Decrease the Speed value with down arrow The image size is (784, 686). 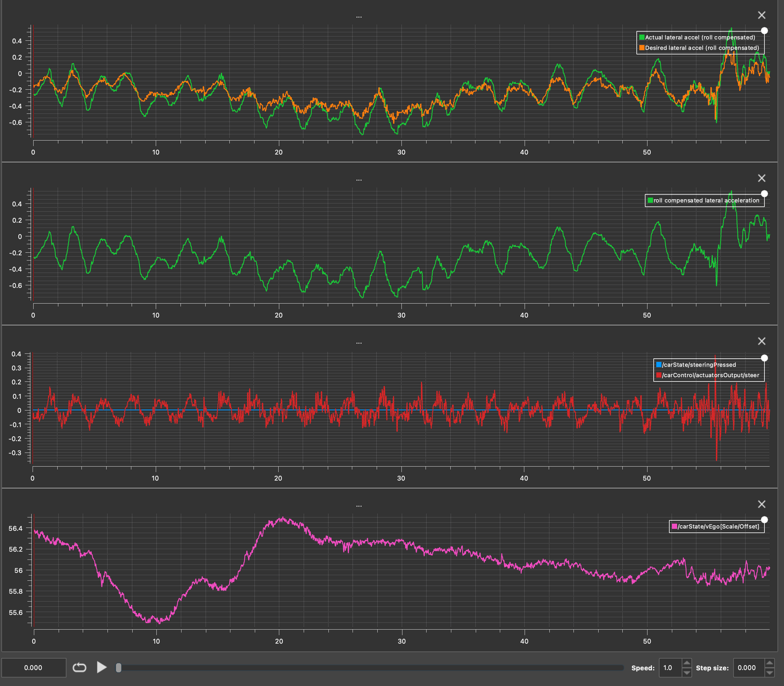click(x=687, y=672)
